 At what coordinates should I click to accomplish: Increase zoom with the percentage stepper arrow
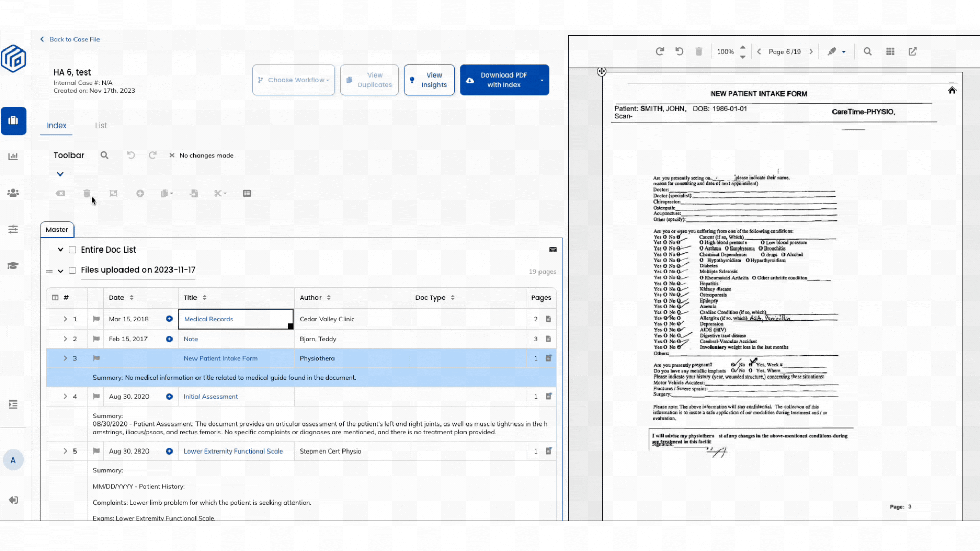pos(743,48)
